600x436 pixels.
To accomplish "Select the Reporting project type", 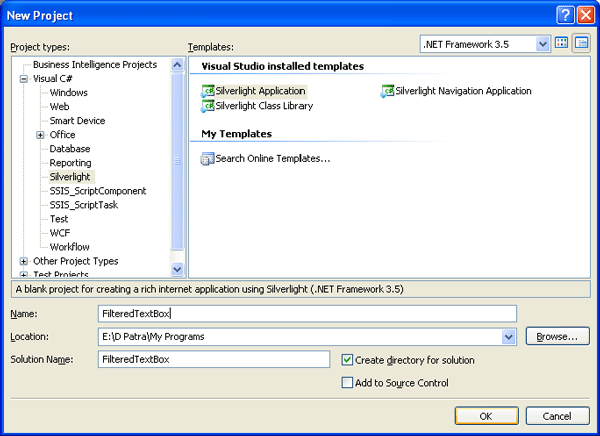I will tap(70, 163).
